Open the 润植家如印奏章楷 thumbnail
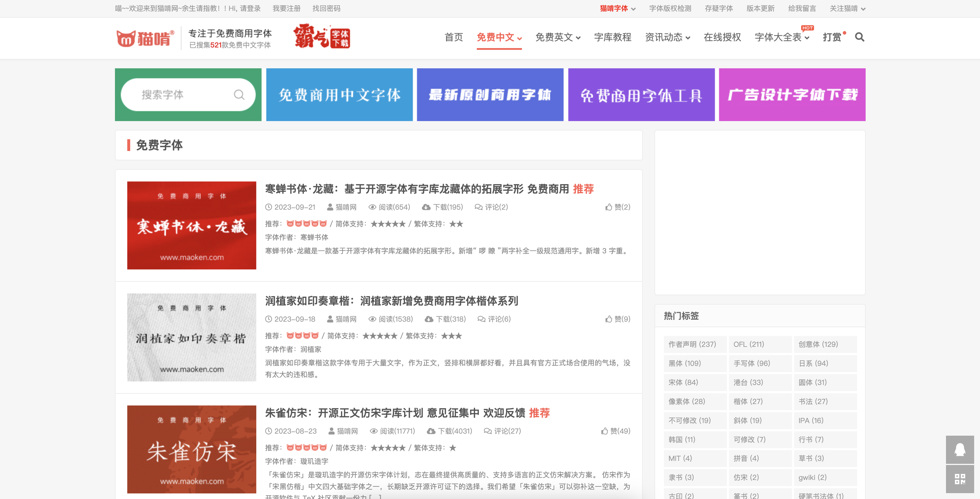 (192, 337)
